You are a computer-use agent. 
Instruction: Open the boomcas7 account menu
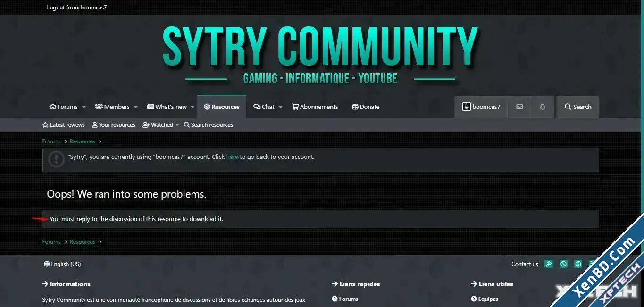coord(481,107)
